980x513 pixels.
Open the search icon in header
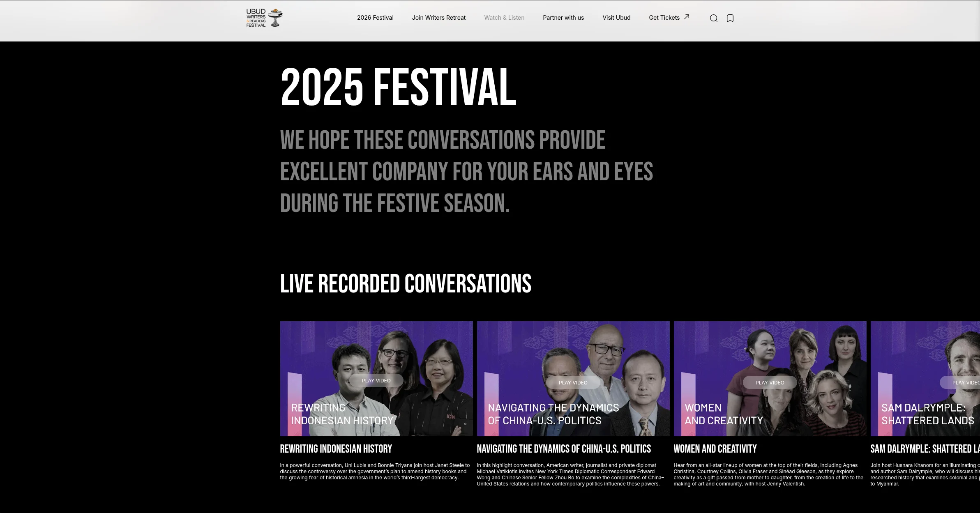(714, 18)
